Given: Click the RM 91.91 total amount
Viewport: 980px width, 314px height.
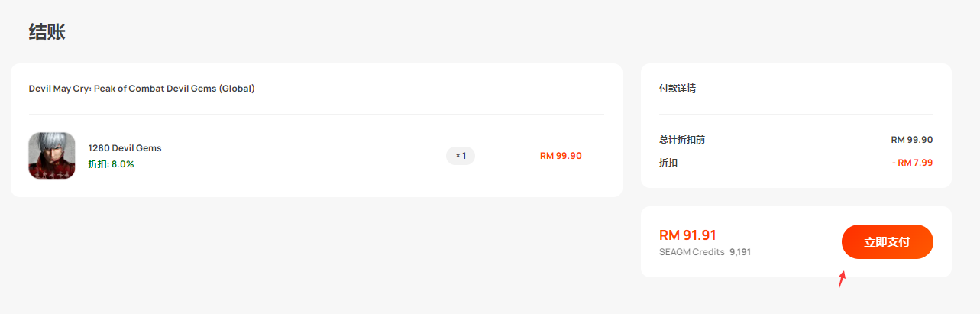Looking at the screenshot, I should [687, 235].
